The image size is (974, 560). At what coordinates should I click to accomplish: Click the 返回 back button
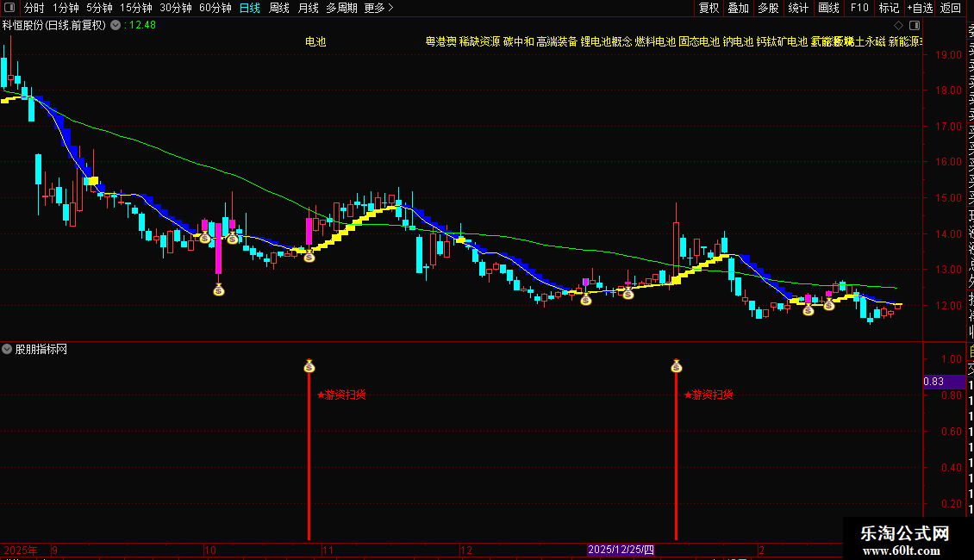951,8
